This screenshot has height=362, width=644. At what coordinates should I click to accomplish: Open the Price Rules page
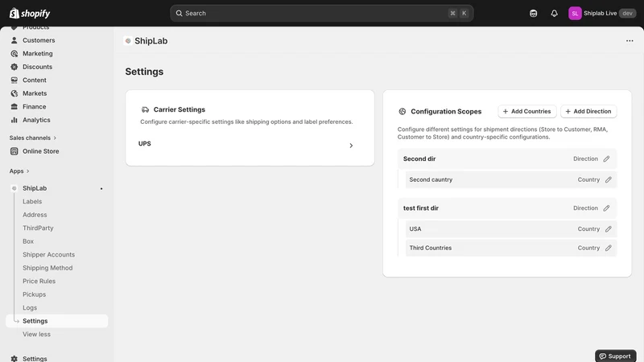[39, 281]
